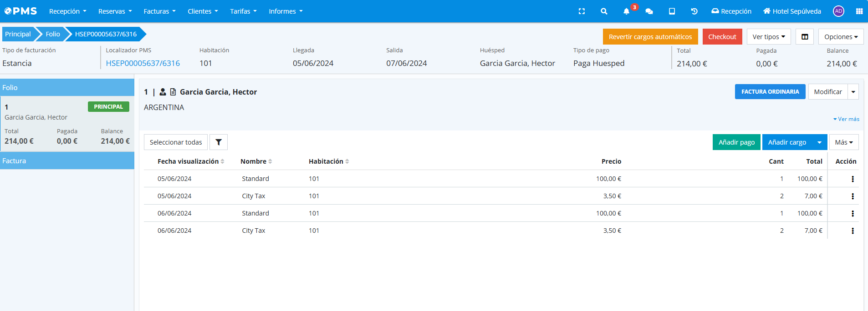Select the Factura sidebar tab
868x311 pixels.
67,161
